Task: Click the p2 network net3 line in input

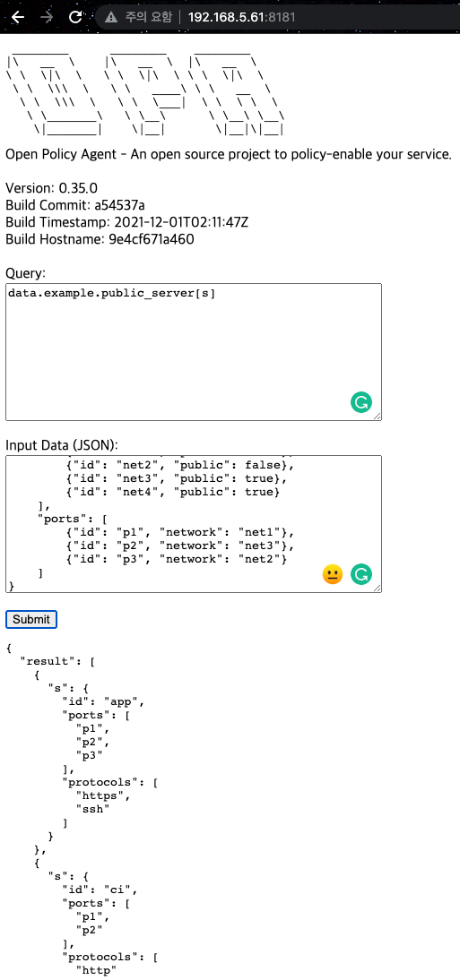Action: tap(179, 546)
